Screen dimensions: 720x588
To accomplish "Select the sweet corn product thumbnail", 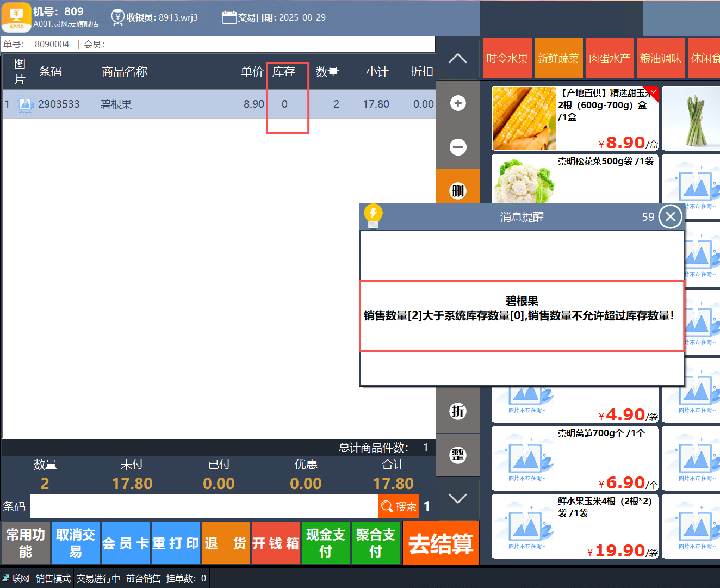I will (524, 118).
